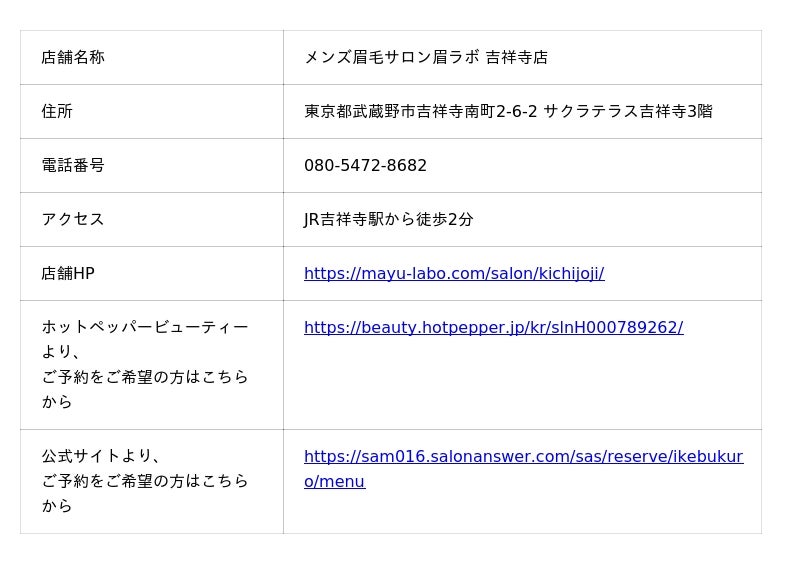
Task: Click the 'メンズ眉毛サロン眉ラボ' salon name text
Action: pyautogui.click(x=391, y=57)
